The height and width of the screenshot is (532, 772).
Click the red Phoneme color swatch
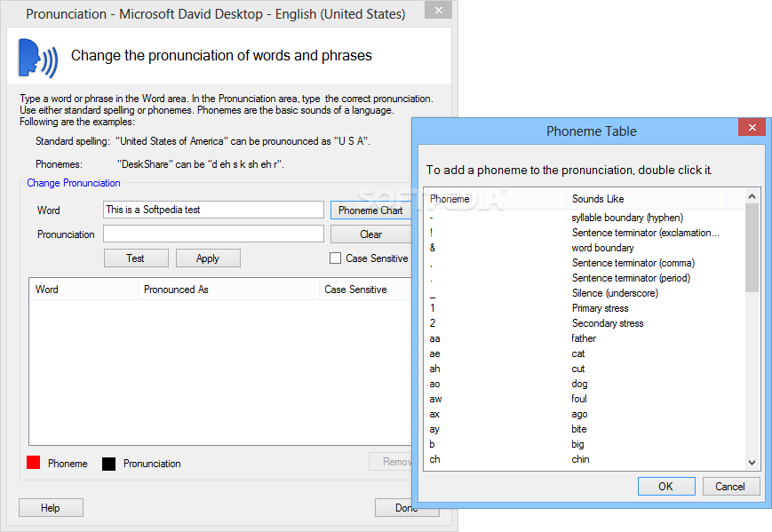point(33,463)
